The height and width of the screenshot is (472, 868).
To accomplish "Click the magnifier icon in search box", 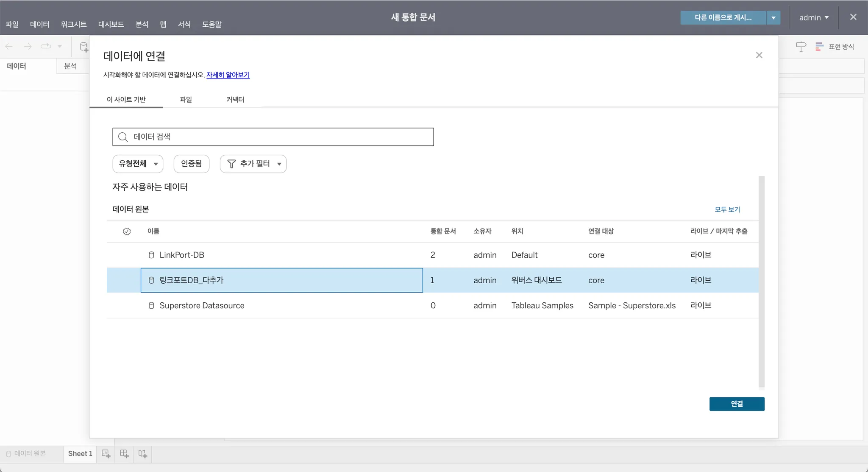I will coord(123,137).
